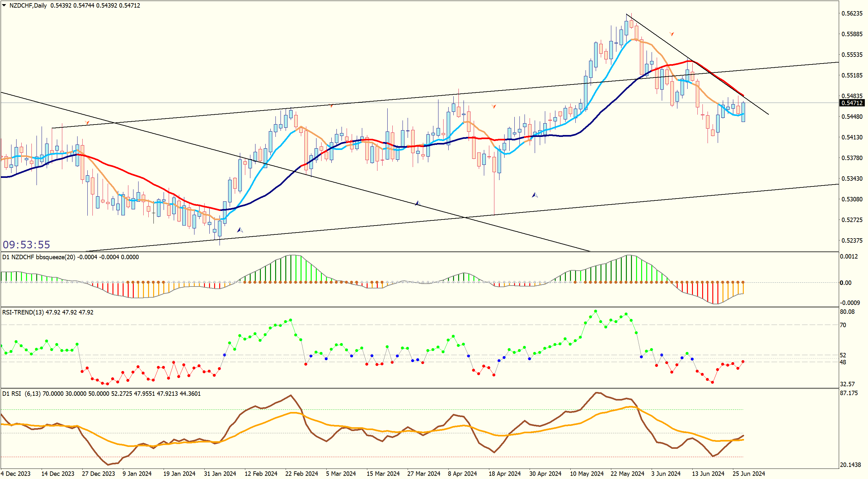Click the 09:53:55 clock label
The height and width of the screenshot is (479, 868).
point(26,245)
